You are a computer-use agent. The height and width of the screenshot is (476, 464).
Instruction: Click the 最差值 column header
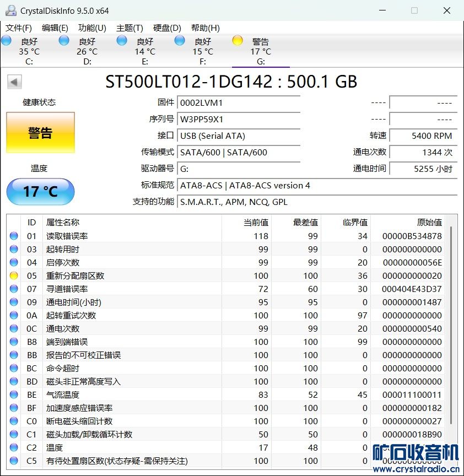pos(296,222)
